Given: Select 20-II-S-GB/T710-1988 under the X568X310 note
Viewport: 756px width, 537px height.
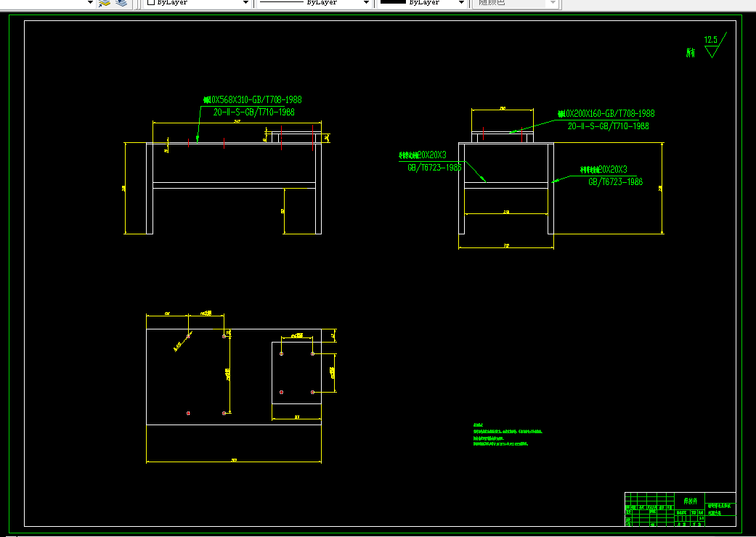Looking at the screenshot, I should coord(253,112).
